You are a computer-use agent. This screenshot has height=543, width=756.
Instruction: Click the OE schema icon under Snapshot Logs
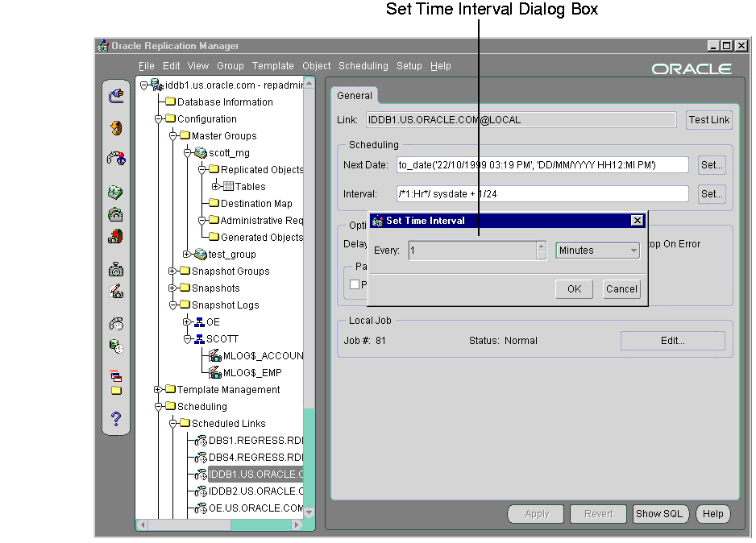coord(199,322)
